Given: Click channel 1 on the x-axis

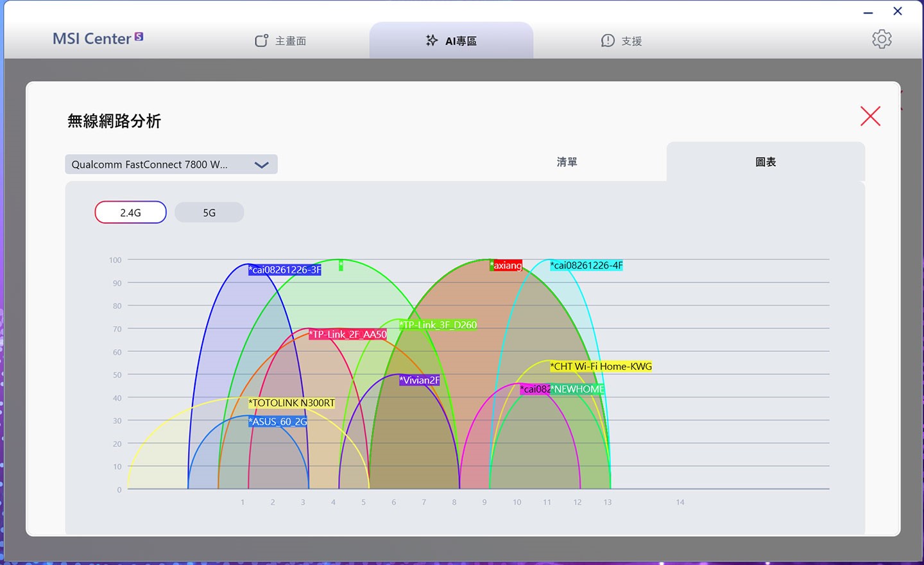Looking at the screenshot, I should point(243,502).
